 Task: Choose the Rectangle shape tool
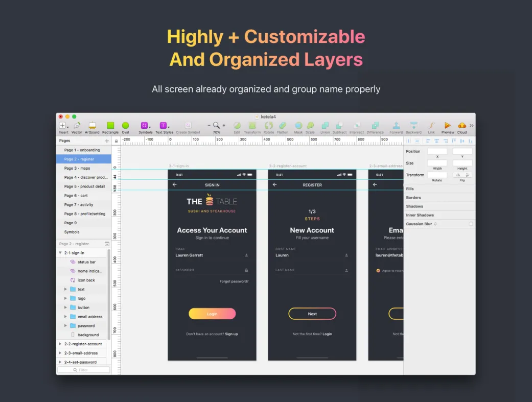[110, 126]
